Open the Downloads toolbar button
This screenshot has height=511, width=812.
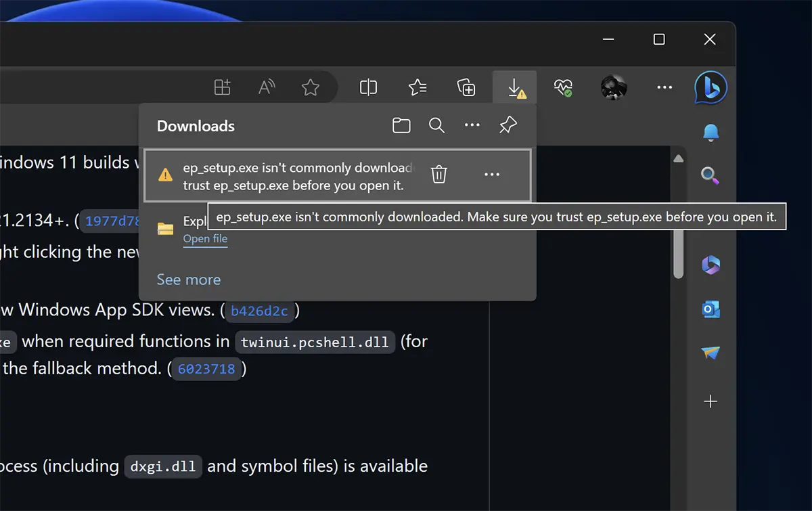pos(515,87)
